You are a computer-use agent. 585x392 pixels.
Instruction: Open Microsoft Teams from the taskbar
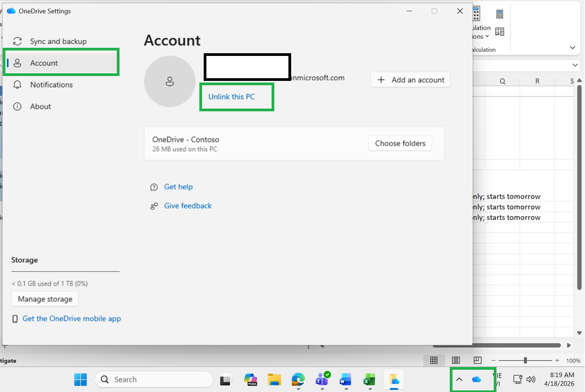tap(322, 380)
